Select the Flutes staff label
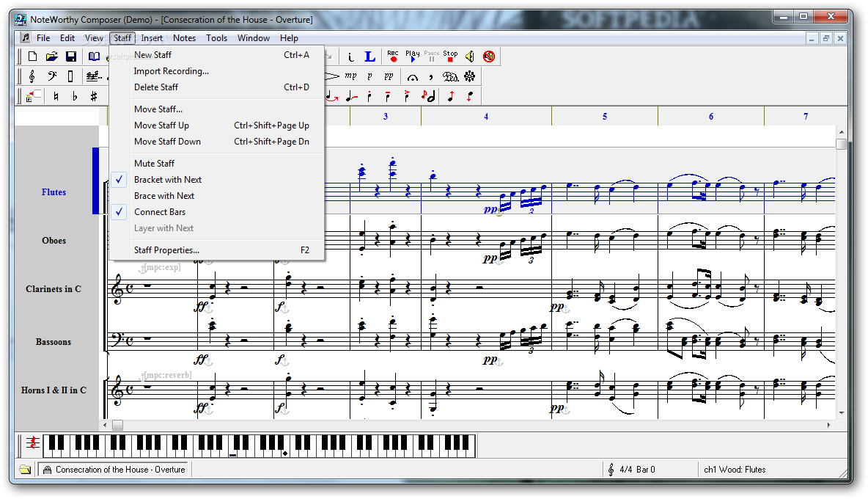The height and width of the screenshot is (499, 868). [54, 192]
